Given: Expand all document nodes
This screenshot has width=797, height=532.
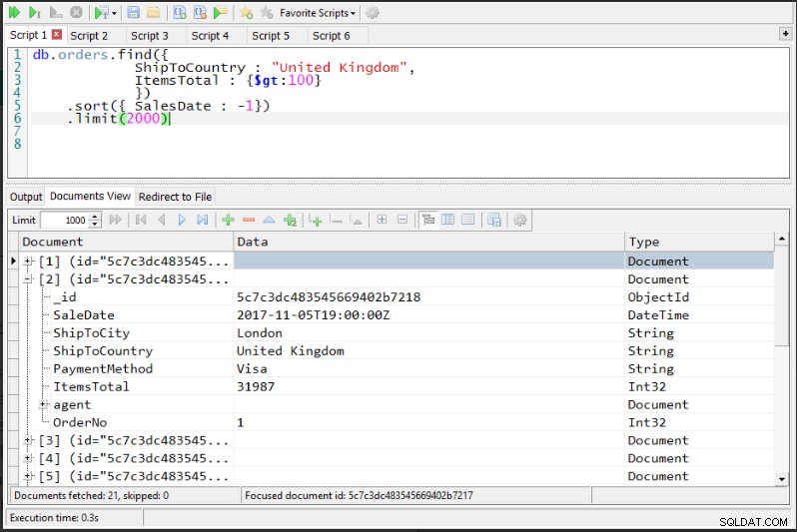Looking at the screenshot, I should [x=382, y=220].
